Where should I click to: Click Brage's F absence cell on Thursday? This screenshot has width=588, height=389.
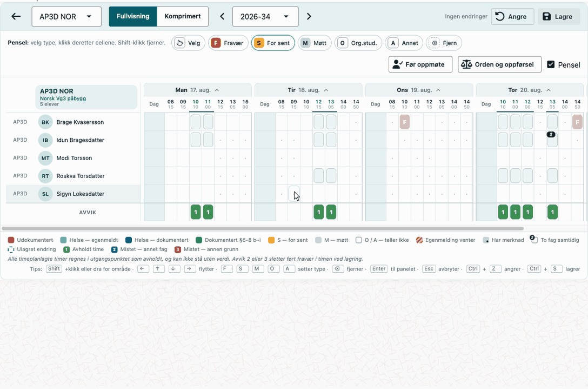(577, 122)
